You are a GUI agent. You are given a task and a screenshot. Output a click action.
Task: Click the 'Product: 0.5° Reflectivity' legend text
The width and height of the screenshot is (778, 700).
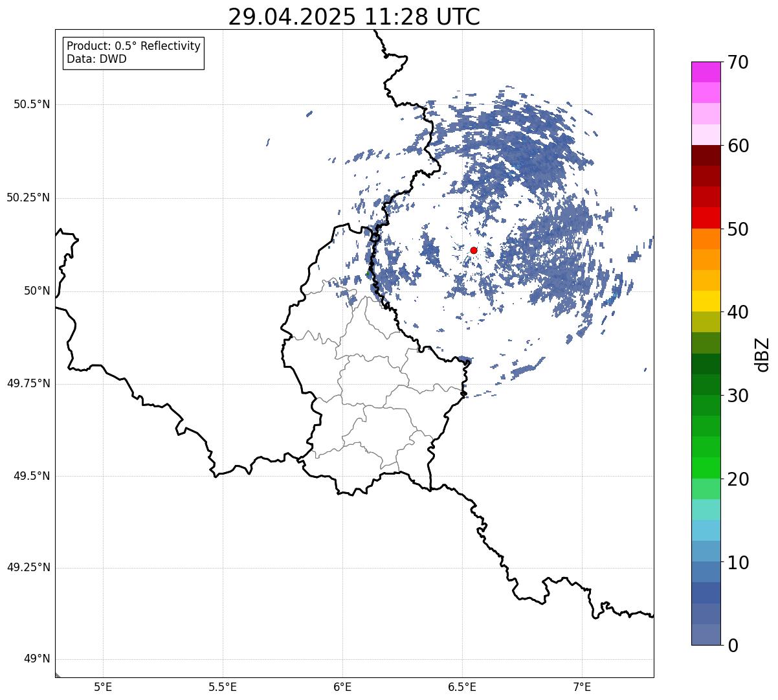[134, 47]
